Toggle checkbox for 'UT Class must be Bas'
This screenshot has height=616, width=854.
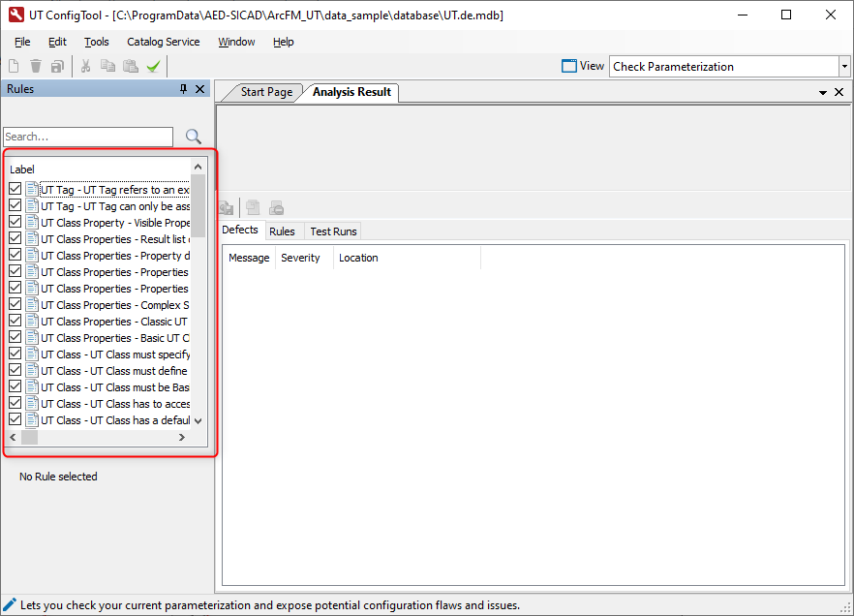(15, 386)
